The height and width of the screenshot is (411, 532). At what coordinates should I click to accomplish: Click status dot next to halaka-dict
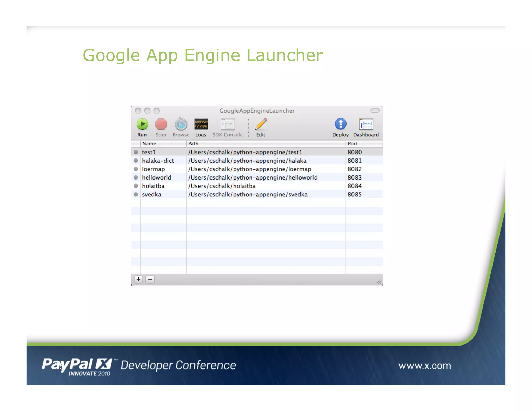(136, 161)
